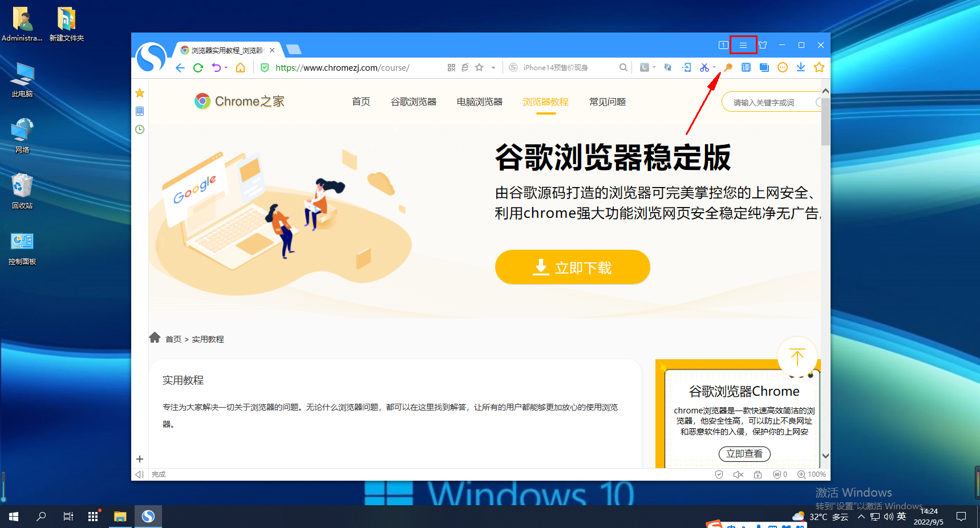Click the translate icon

coord(746,67)
